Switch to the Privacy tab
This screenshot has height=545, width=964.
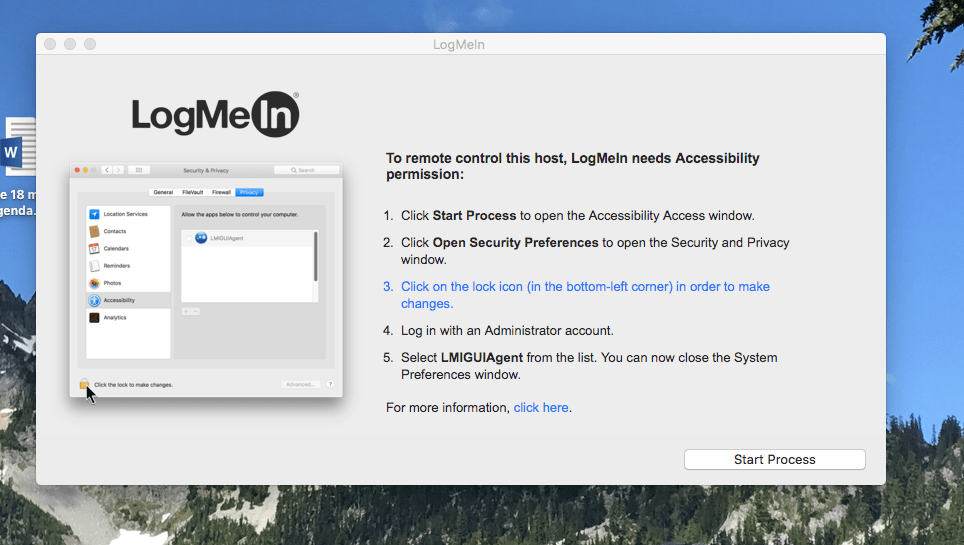tap(249, 193)
